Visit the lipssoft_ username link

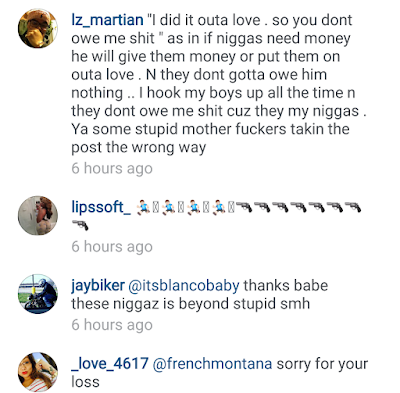coord(101,208)
